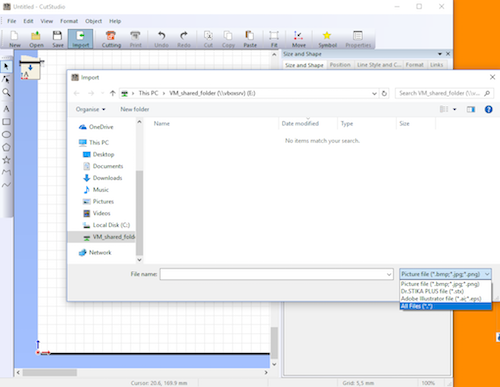Choose All Files in file type list

[445, 306]
